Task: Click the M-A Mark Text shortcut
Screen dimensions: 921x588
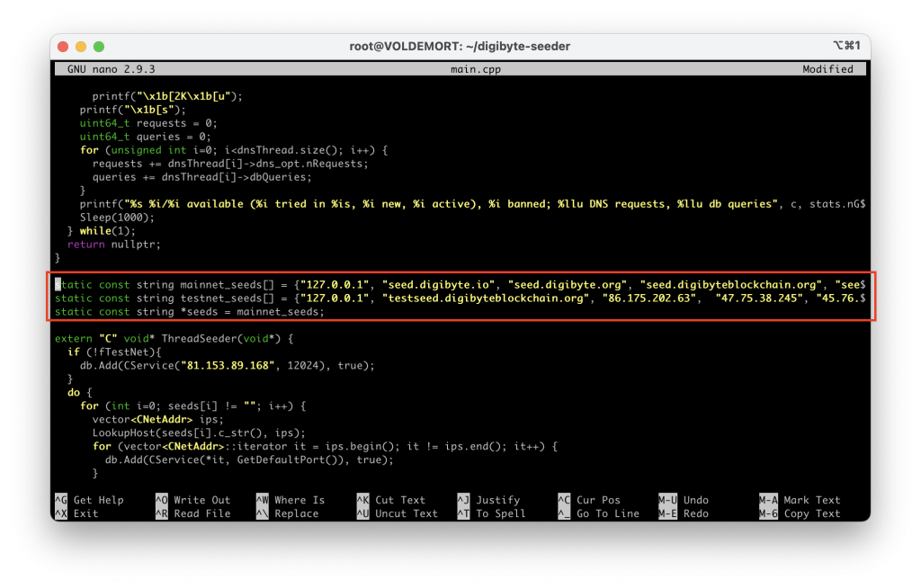Action: (x=800, y=500)
